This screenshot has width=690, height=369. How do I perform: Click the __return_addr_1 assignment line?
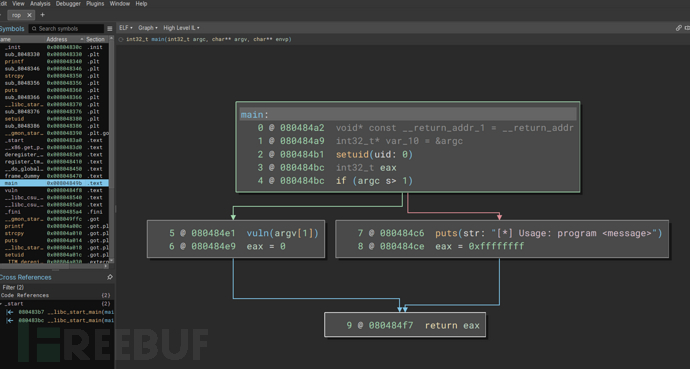pos(455,128)
